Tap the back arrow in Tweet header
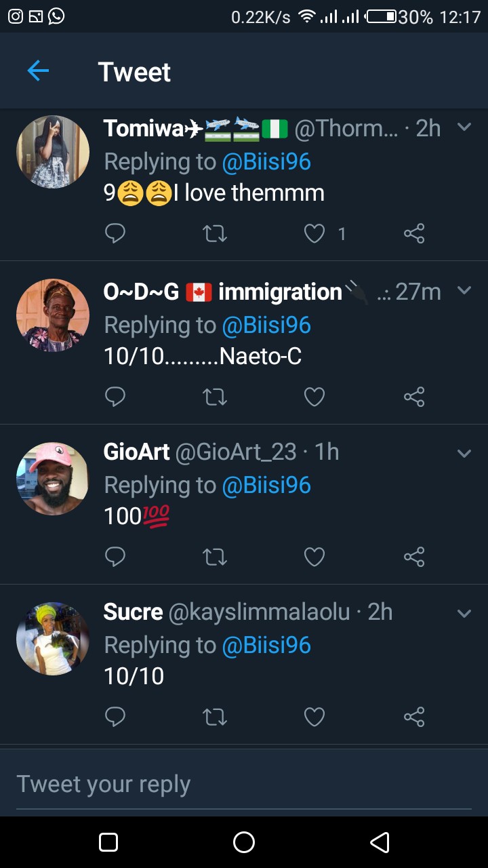 point(38,71)
